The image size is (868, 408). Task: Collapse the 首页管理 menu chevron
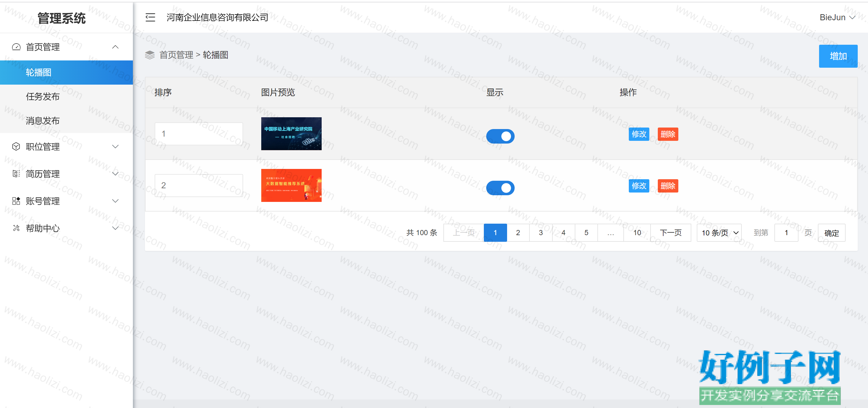click(x=115, y=47)
